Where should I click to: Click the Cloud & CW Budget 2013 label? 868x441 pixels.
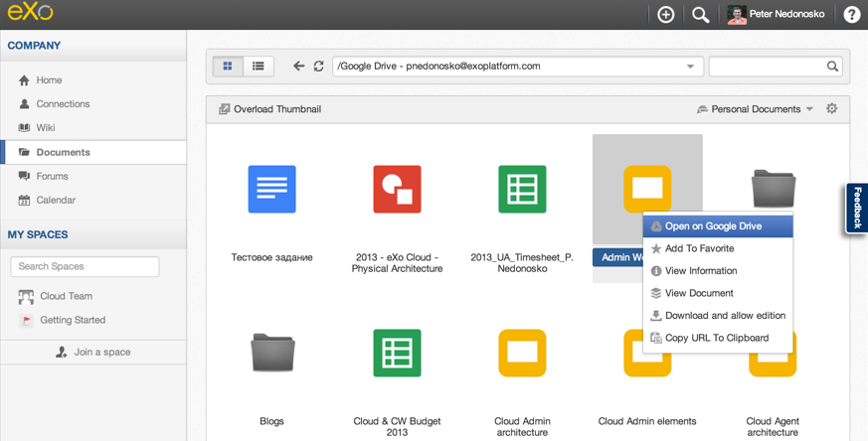397,427
